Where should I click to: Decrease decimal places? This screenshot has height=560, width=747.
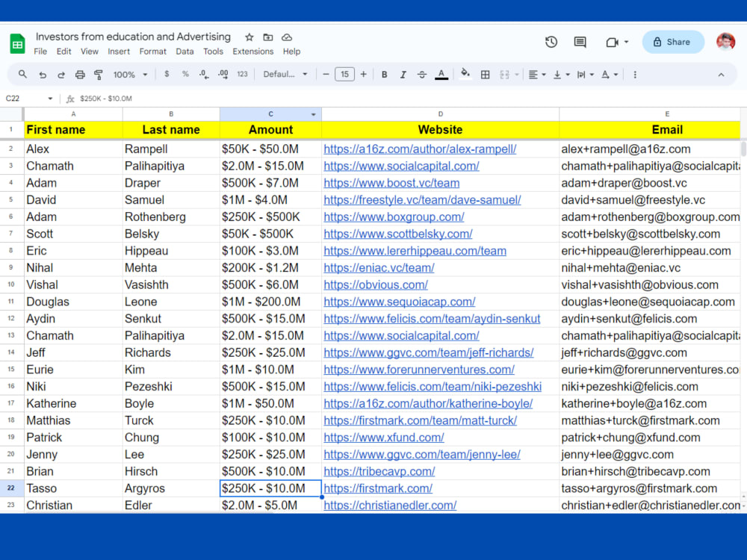pos(204,74)
